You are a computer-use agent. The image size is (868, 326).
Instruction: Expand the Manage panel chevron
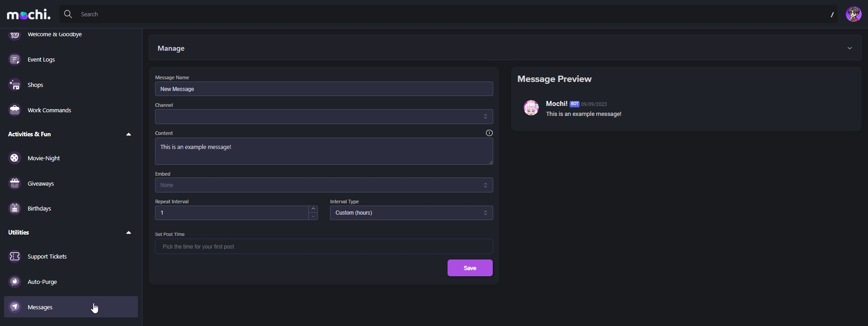click(849, 48)
